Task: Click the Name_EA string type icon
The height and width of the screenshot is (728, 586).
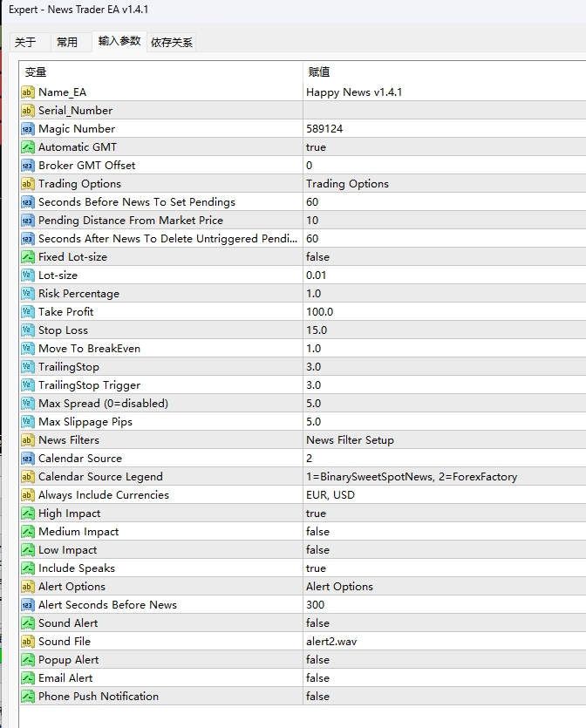Action: pyautogui.click(x=27, y=92)
